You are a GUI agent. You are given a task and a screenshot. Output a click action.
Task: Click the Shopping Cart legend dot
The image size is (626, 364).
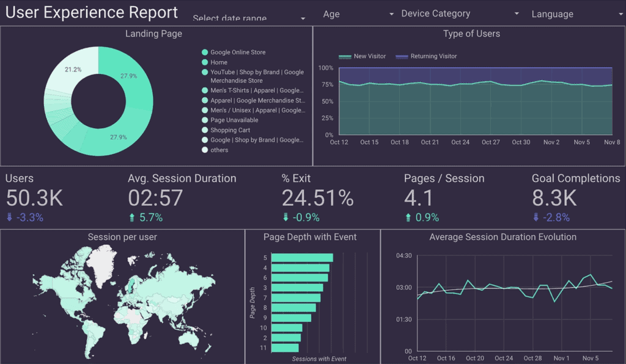coord(205,130)
